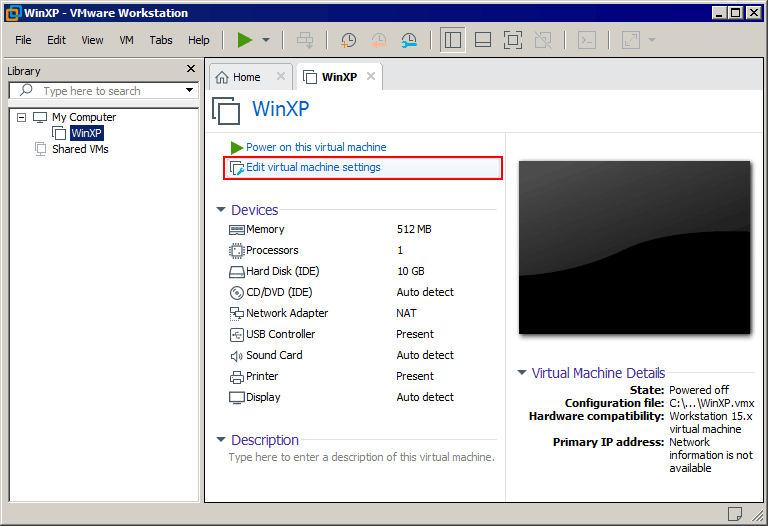Click the console view toolbar icon
The image size is (768, 526).
(x=587, y=40)
